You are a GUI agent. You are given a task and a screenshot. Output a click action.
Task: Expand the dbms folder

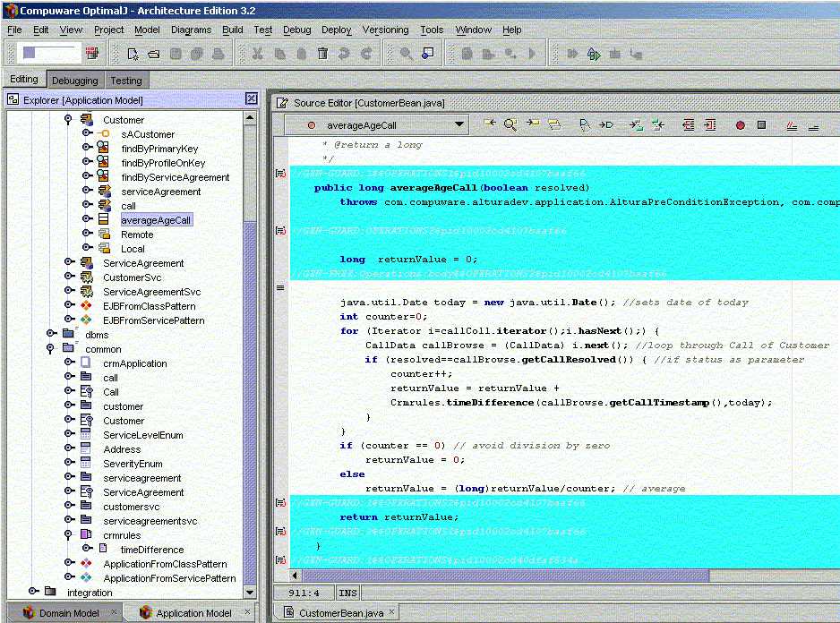tap(51, 333)
